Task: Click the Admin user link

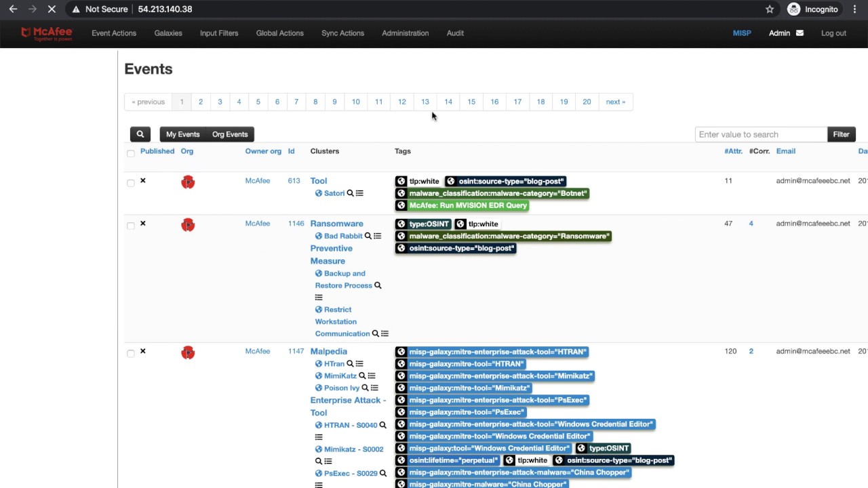Action: (779, 33)
